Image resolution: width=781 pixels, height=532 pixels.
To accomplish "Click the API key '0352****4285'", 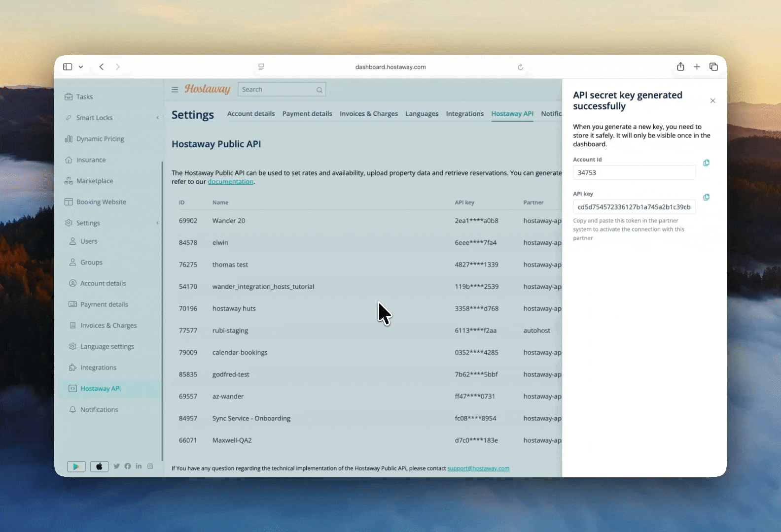I will 477,353.
